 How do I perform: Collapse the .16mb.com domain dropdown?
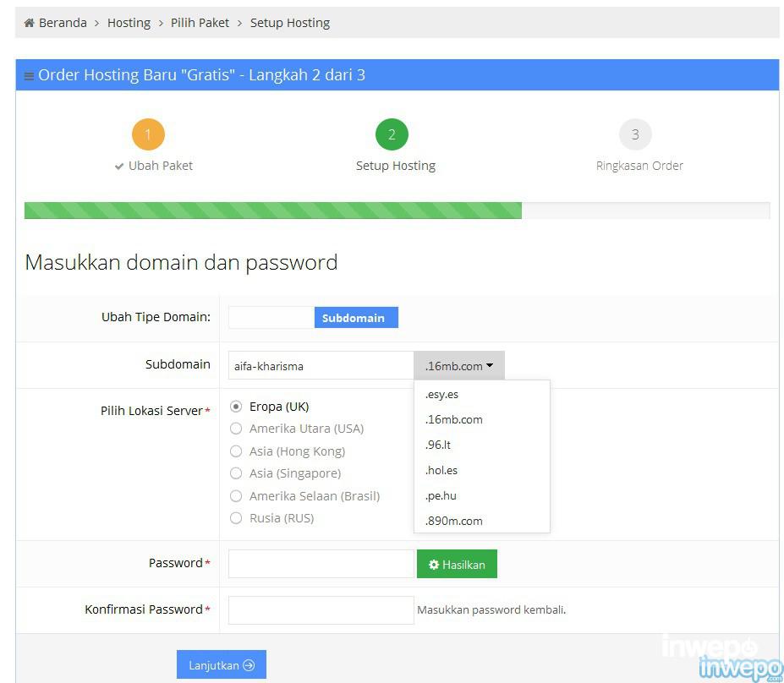pos(459,366)
